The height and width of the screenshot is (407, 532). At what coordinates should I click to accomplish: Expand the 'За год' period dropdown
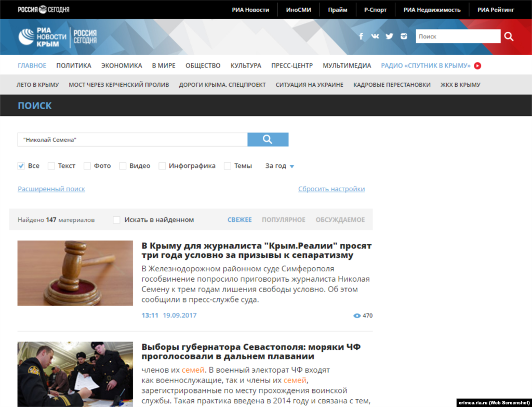280,166
